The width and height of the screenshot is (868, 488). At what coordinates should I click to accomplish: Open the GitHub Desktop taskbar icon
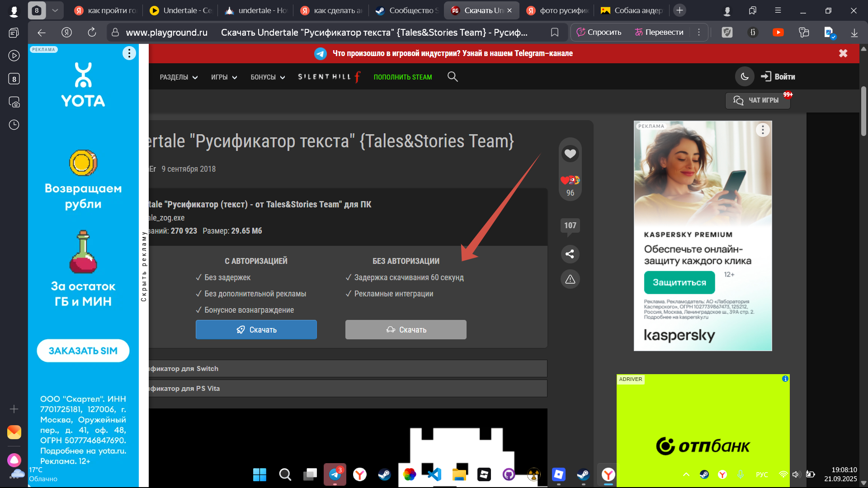click(509, 474)
